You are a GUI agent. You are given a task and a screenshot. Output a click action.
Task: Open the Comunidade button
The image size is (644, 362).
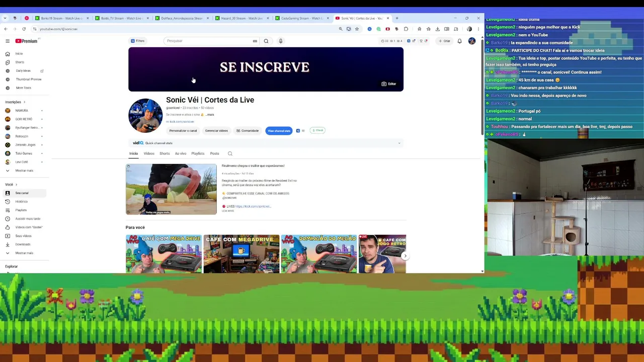[x=248, y=131]
